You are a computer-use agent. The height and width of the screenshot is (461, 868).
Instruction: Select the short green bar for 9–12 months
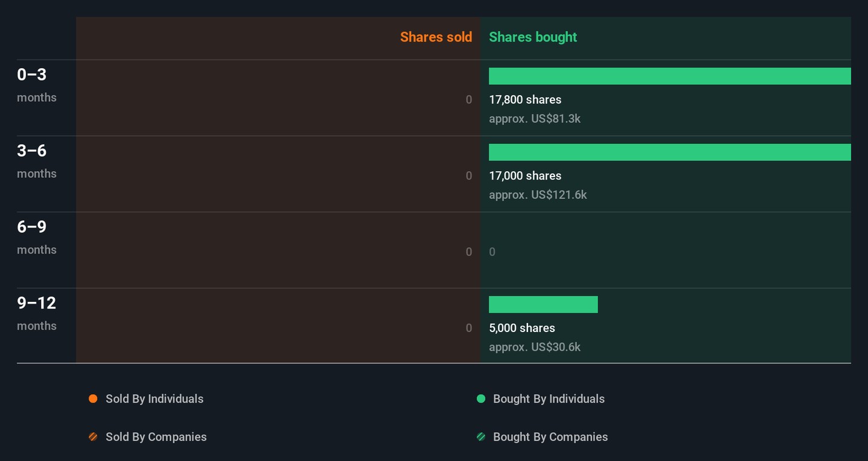coord(543,305)
